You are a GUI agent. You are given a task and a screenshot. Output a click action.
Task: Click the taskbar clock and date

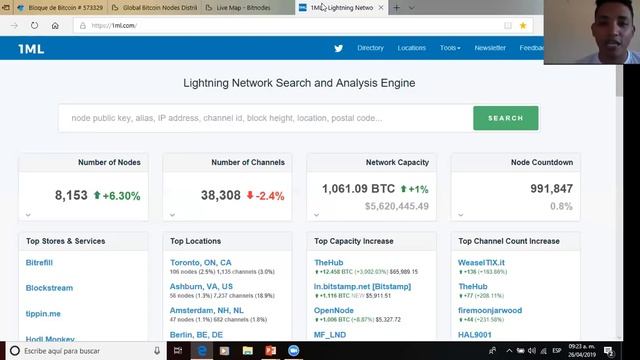pos(582,351)
